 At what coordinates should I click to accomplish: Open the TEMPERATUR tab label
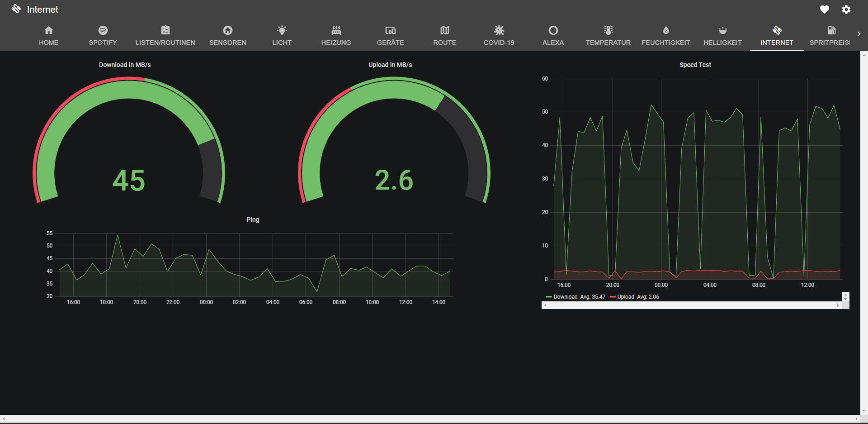609,43
